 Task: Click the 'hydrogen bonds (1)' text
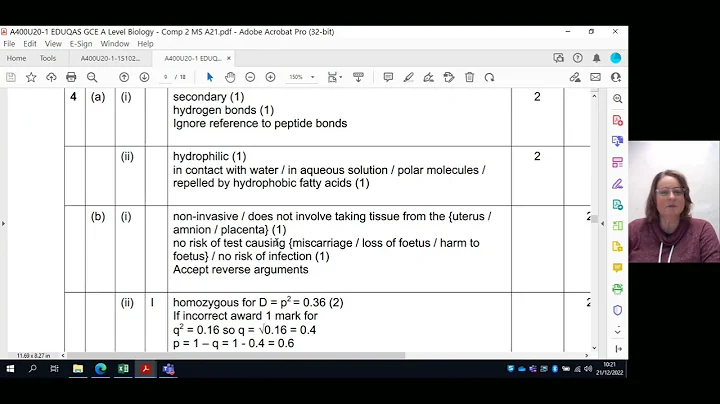pyautogui.click(x=223, y=110)
